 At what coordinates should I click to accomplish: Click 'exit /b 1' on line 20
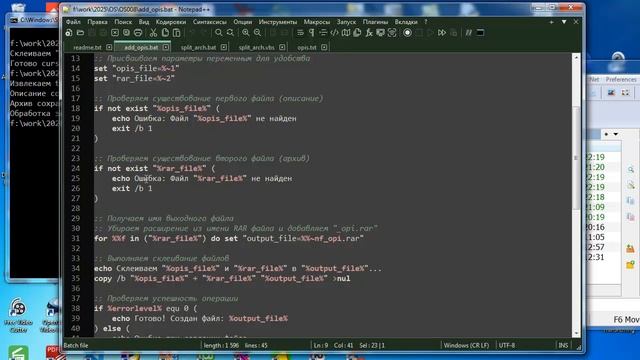pyautogui.click(x=132, y=128)
